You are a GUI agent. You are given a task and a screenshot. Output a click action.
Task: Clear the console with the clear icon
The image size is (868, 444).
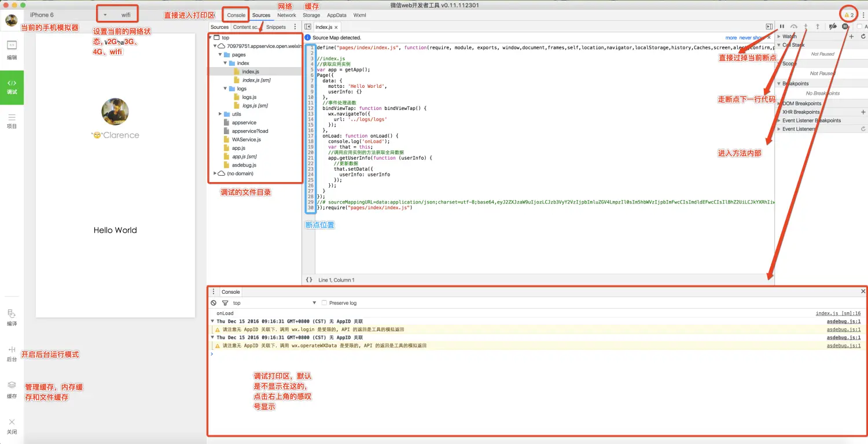[214, 303]
